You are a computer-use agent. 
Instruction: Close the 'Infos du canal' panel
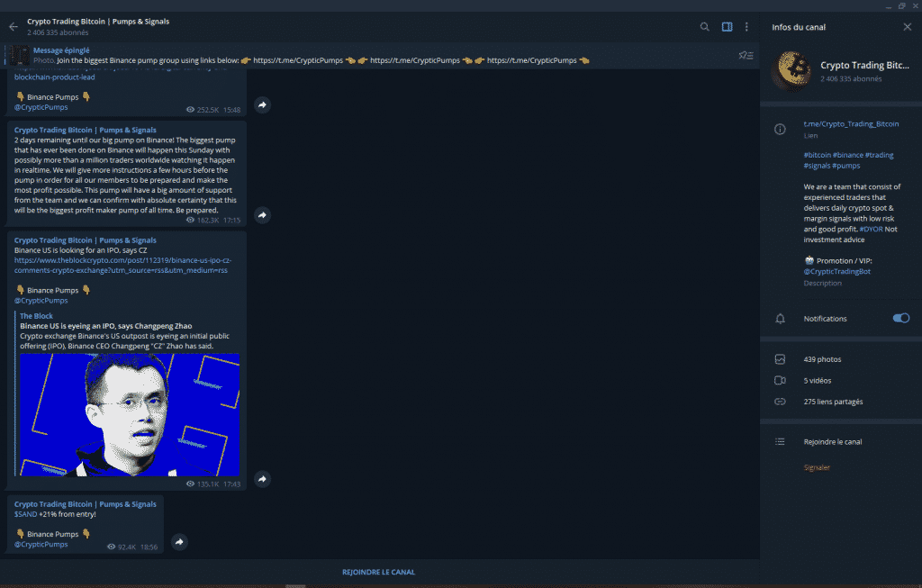907,26
